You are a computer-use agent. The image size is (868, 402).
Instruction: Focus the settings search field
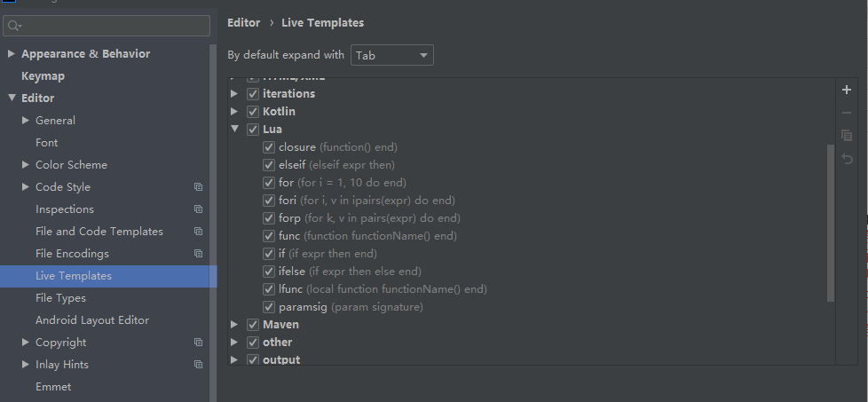[x=107, y=26]
